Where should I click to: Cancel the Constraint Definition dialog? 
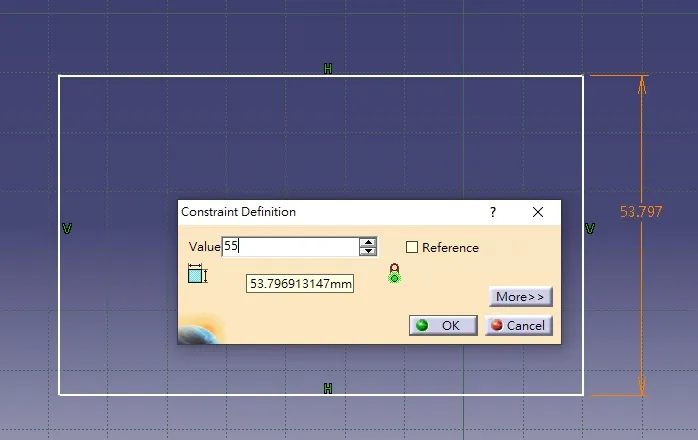[x=519, y=326]
